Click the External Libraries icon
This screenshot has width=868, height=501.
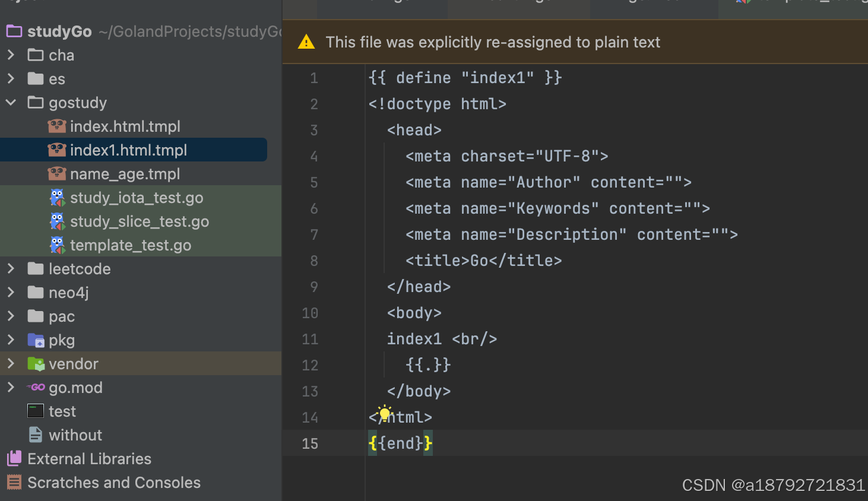point(14,458)
